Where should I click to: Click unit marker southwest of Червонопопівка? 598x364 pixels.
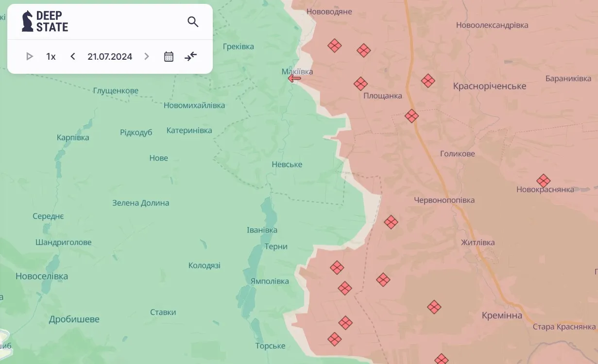391,222
